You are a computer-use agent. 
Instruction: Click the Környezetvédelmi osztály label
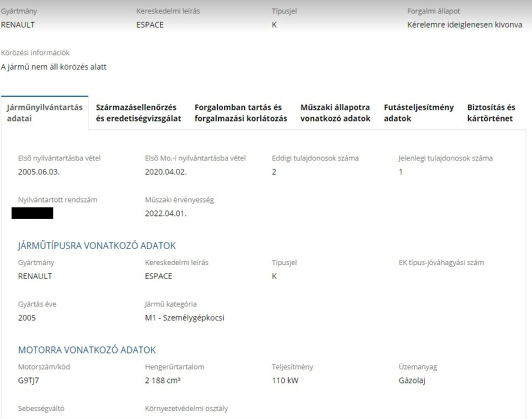(x=186, y=408)
